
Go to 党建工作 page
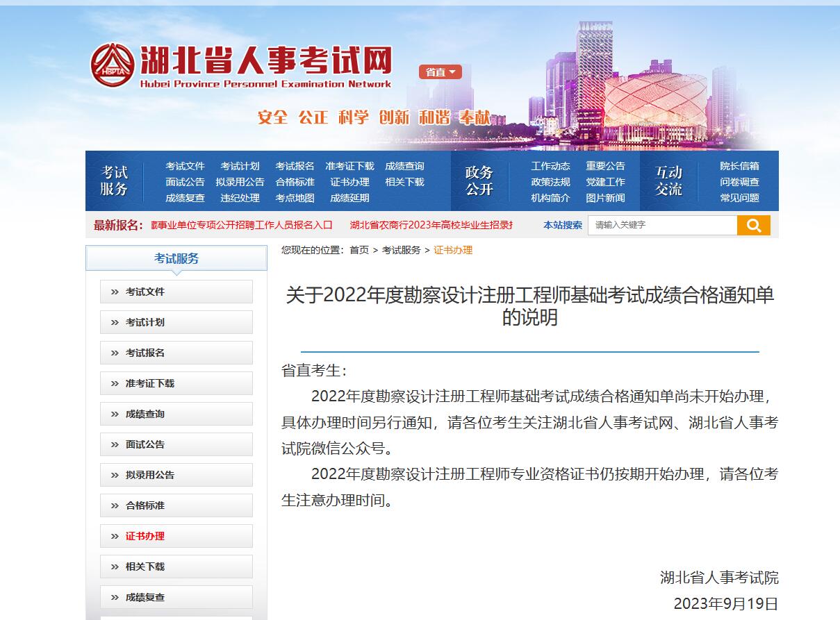coord(605,182)
